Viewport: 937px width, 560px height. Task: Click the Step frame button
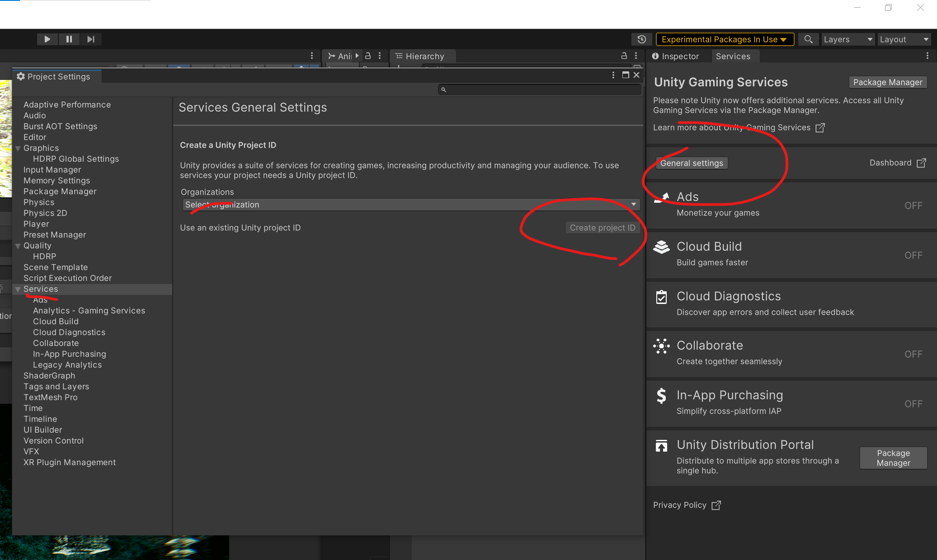91,39
